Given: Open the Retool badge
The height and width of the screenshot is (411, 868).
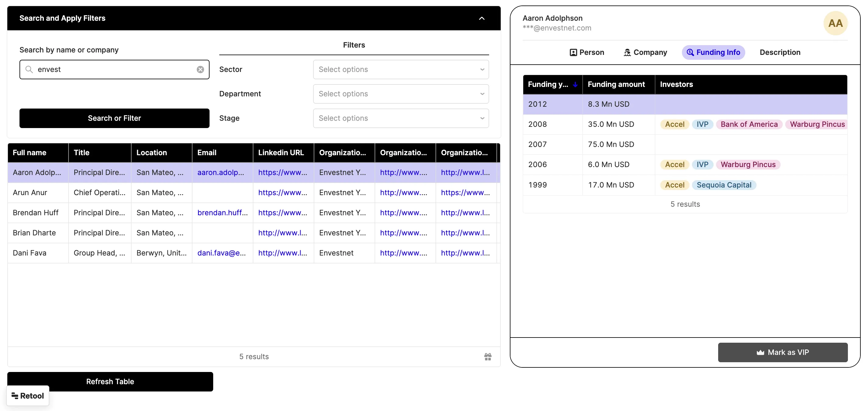Looking at the screenshot, I should (x=28, y=395).
